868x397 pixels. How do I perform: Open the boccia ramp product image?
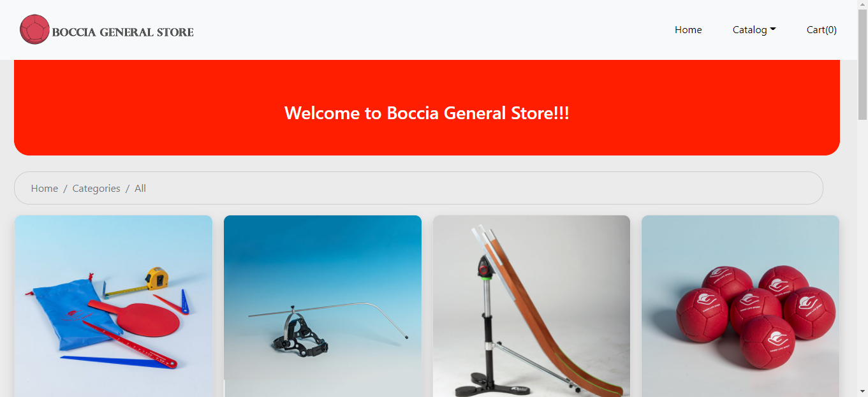tap(531, 306)
